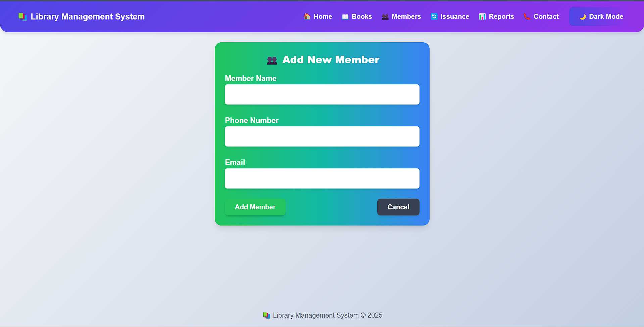Click the refresh arrows icon beside Issuance
The width and height of the screenshot is (644, 327).
(434, 16)
